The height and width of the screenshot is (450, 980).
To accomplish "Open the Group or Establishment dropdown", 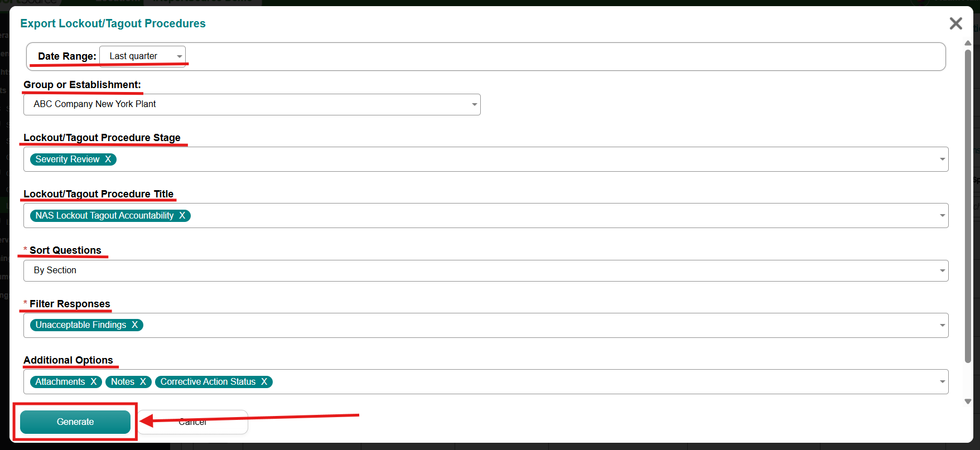I will click(252, 104).
